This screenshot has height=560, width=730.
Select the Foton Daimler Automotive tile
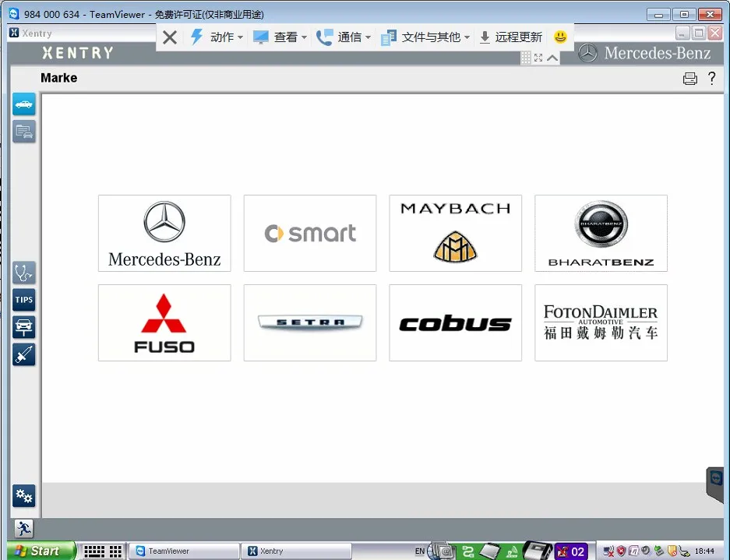click(x=601, y=322)
